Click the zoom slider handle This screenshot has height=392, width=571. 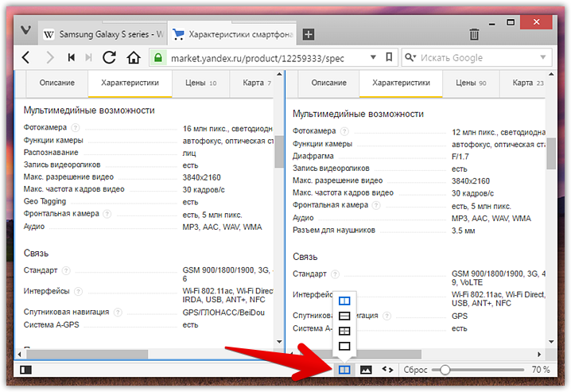(445, 370)
